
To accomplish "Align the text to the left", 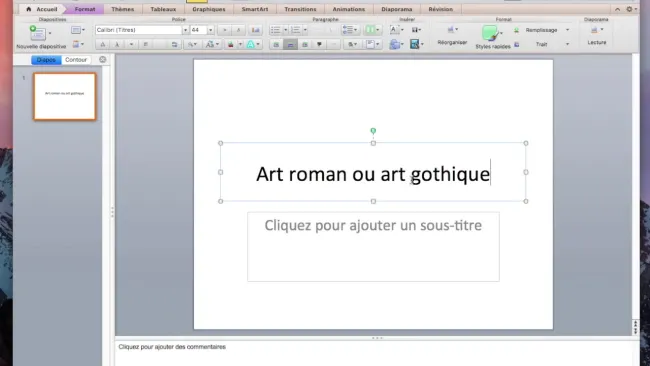I will tap(276, 44).
